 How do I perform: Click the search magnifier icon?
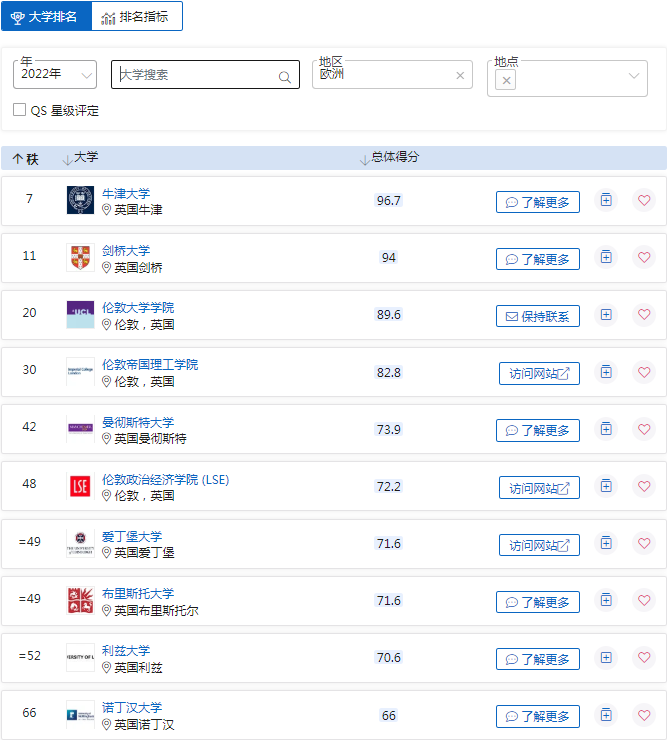[x=285, y=76]
